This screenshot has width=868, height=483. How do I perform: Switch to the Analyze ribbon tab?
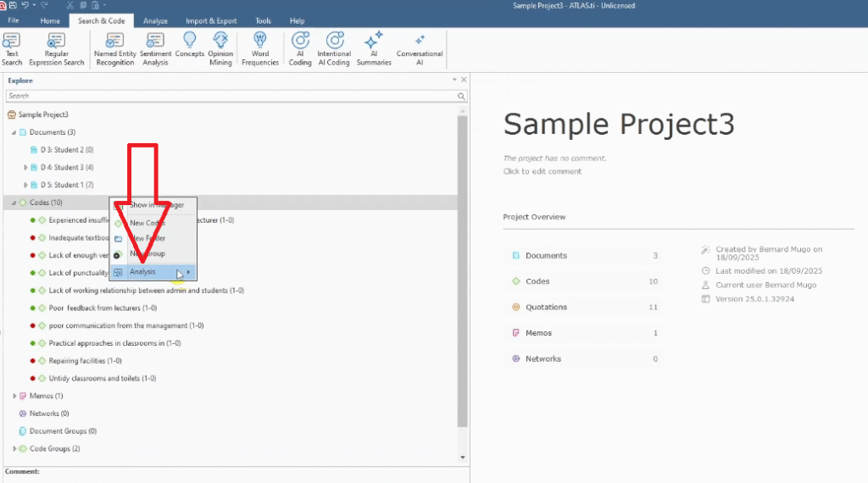click(155, 20)
